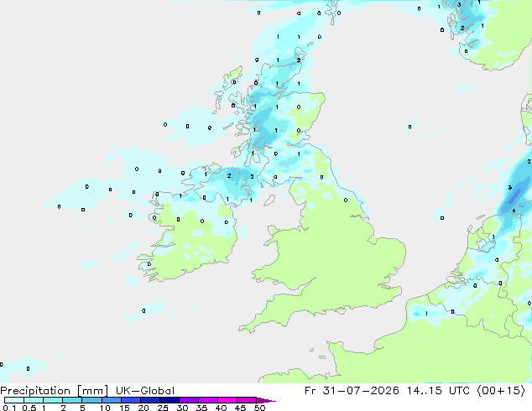The height and width of the screenshot is (411, 532).
Task: Click the legend label '40'
Action: click(221, 408)
